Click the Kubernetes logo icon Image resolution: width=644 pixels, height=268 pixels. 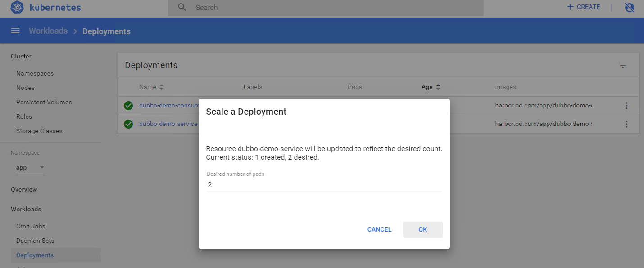17,8
